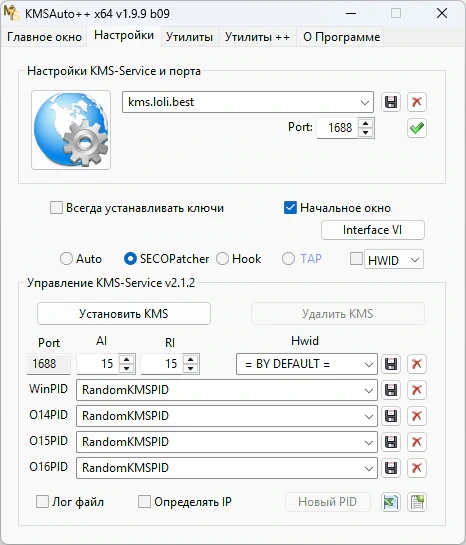Screen dimensions: 466x545
Task: Remove the WinPID value
Action: (417, 390)
